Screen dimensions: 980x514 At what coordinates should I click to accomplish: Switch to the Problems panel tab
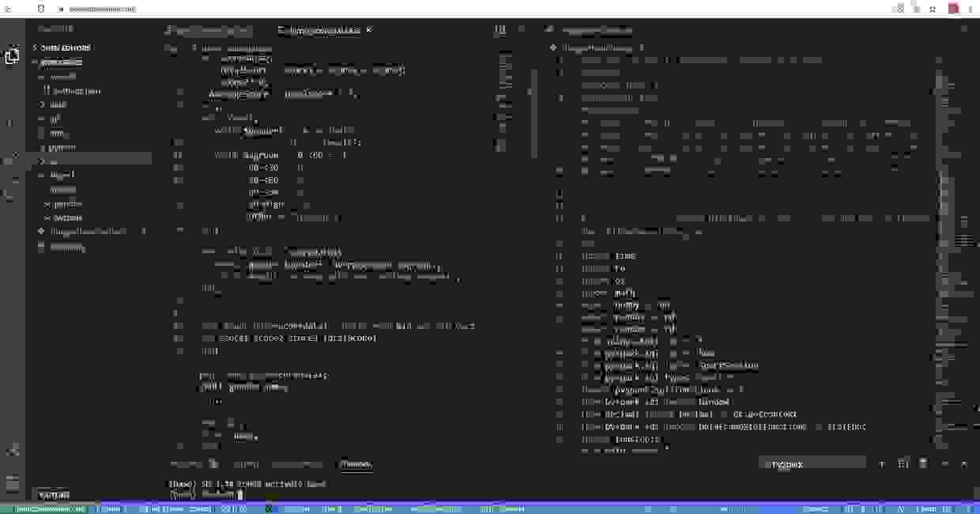pyautogui.click(x=186, y=464)
